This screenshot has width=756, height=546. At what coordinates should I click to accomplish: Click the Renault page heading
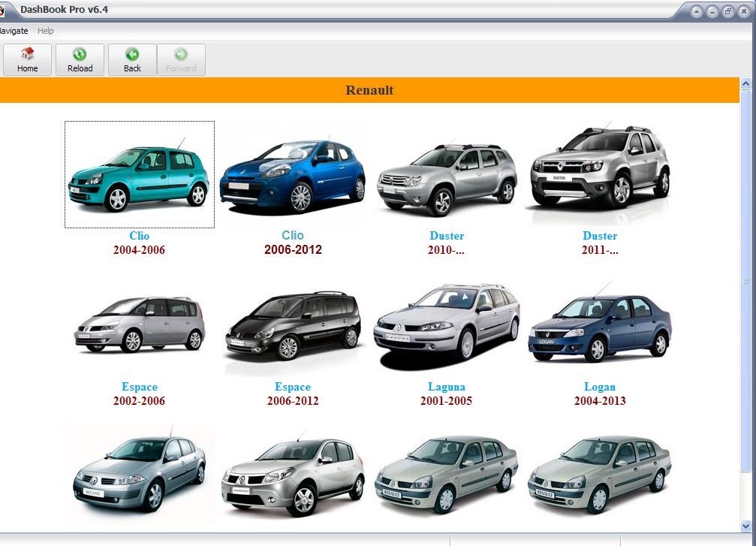[x=369, y=90]
